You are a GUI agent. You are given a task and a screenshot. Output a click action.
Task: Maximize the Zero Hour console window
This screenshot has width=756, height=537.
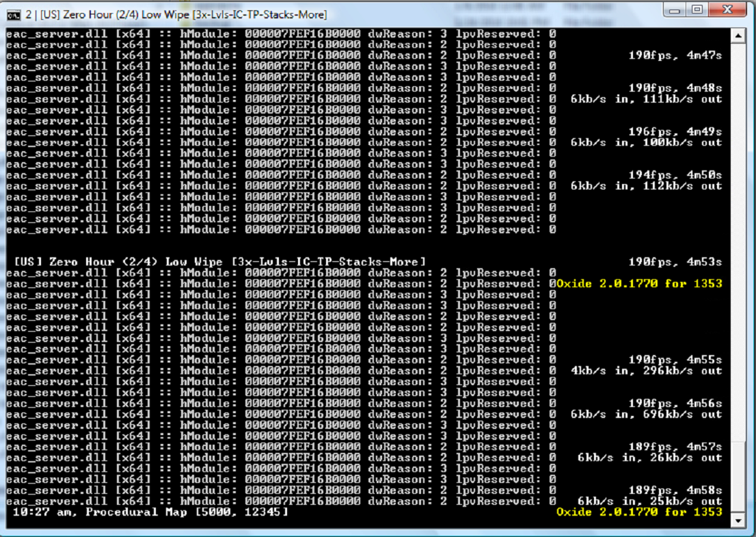[697, 10]
